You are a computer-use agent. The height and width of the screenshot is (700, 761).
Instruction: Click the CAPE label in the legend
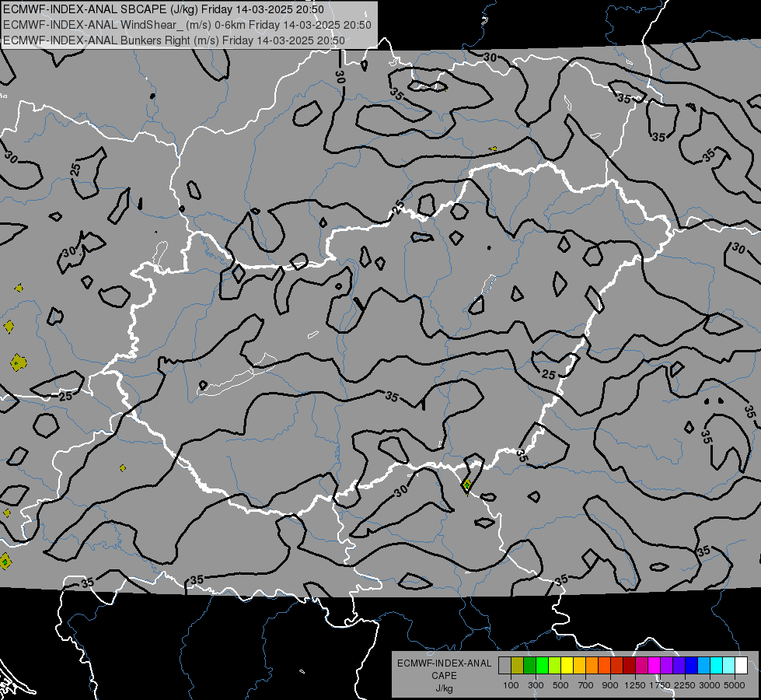(444, 676)
